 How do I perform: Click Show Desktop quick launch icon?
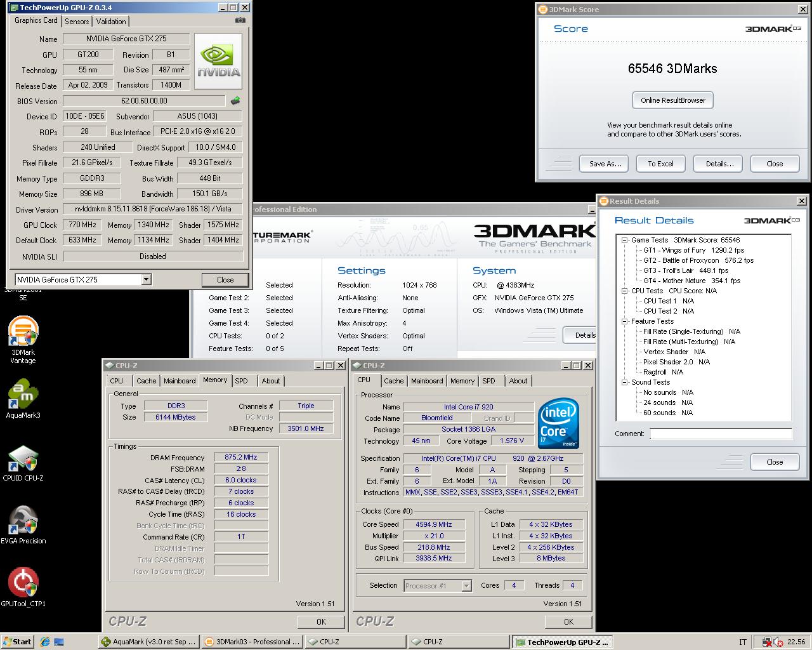59,642
